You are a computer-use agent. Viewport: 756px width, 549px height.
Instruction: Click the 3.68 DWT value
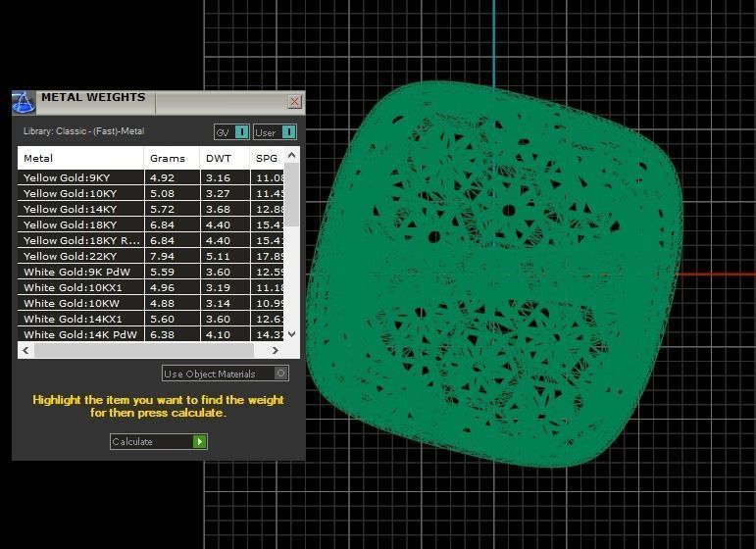coord(219,209)
